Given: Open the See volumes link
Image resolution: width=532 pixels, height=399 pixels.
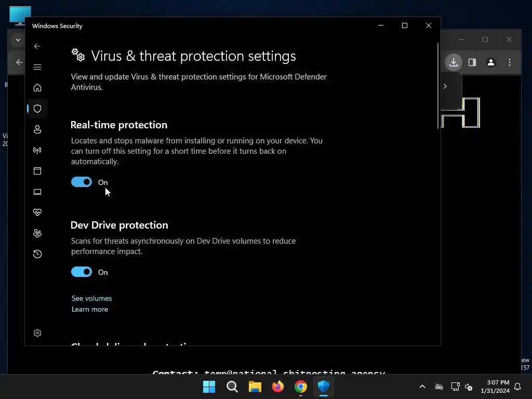Looking at the screenshot, I should [x=91, y=298].
